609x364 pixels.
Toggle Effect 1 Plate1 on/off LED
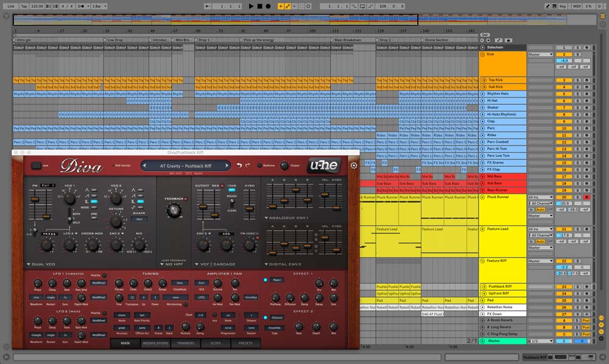click(266, 280)
